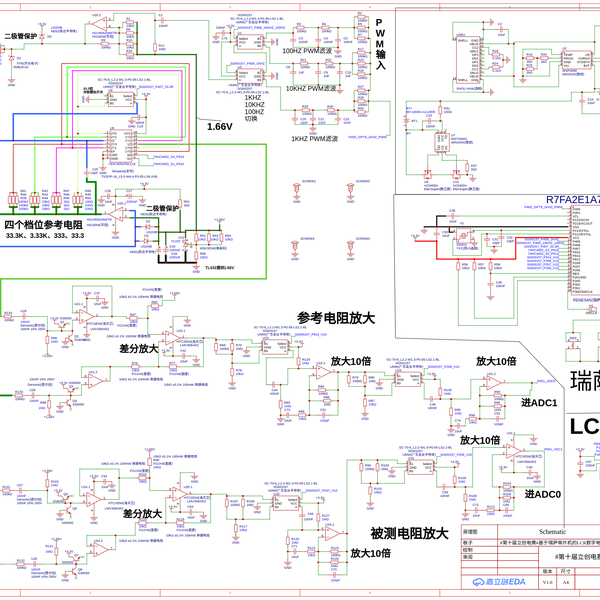Screen dimensions: 600x600
Task: Select the 进ADC1 output label
Action: (539, 403)
